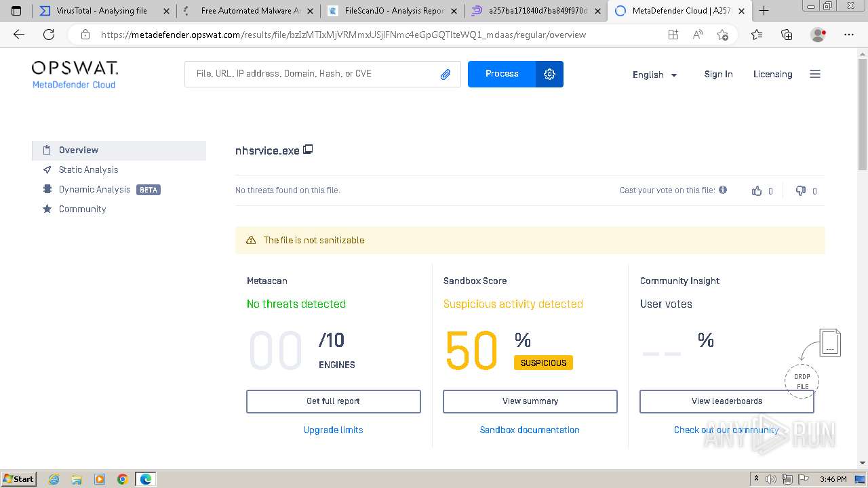Open Chrome from the taskbar
The image size is (868, 488).
tap(123, 479)
